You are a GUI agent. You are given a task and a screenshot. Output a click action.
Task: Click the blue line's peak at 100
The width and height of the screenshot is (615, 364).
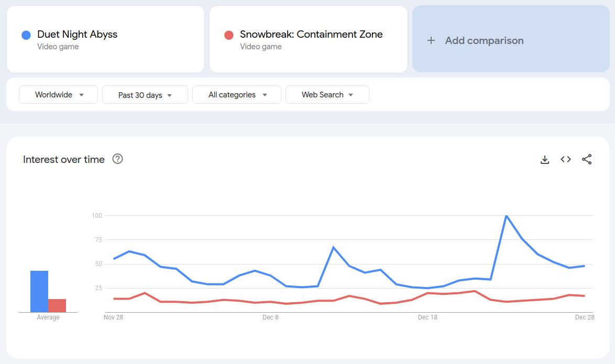pos(507,216)
